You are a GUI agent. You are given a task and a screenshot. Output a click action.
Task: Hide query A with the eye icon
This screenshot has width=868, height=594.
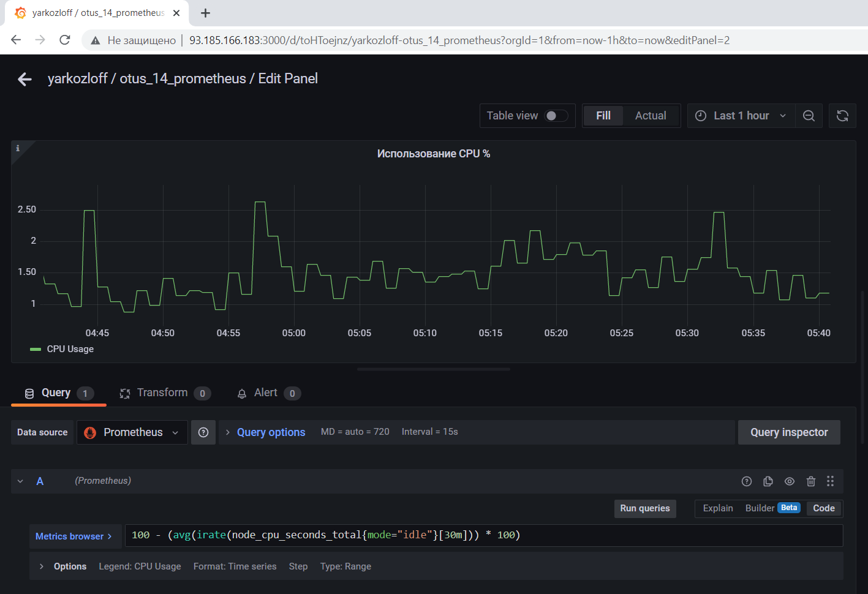(x=790, y=481)
